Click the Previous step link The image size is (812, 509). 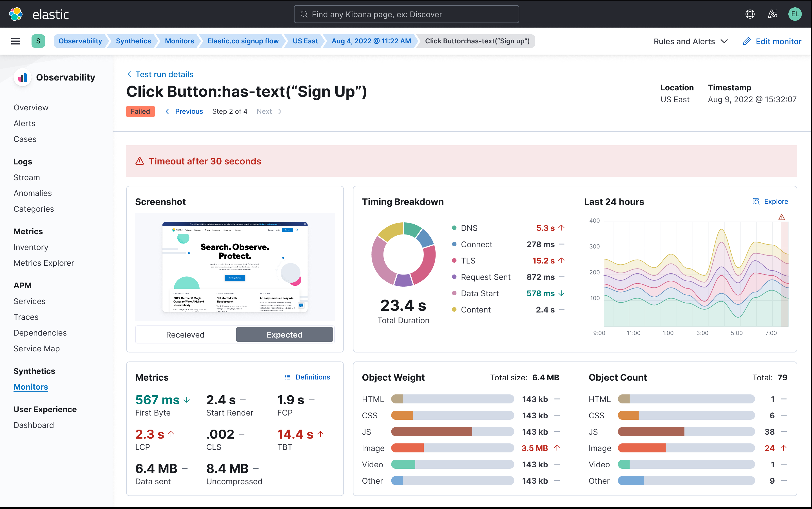coord(189,111)
